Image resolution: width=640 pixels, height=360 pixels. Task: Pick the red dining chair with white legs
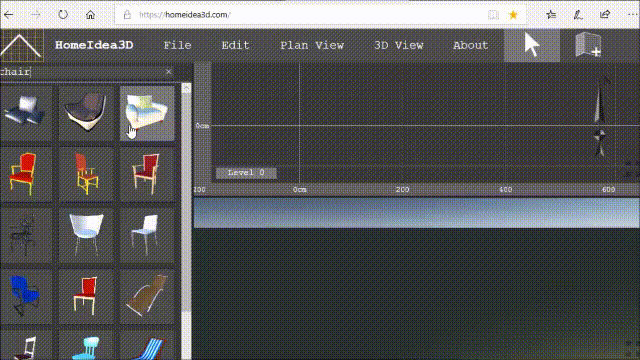point(86,297)
